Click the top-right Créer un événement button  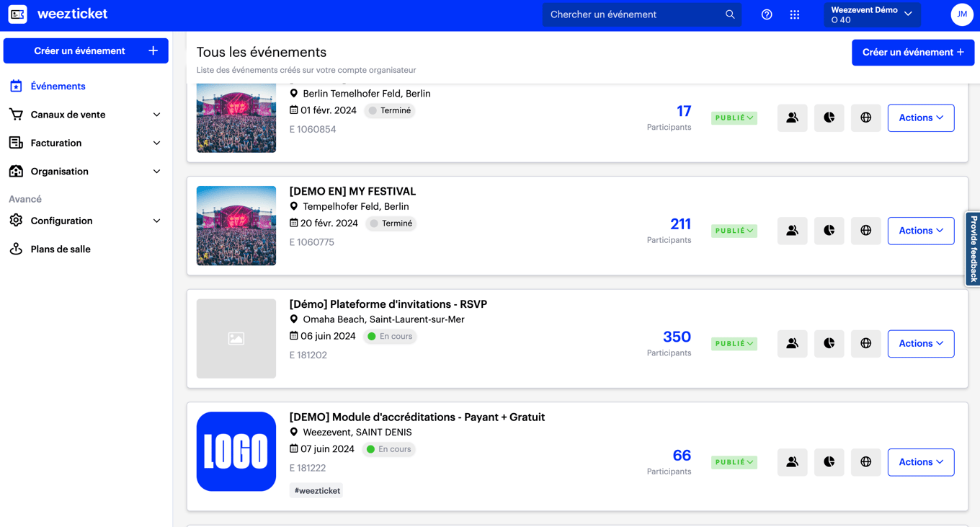click(912, 53)
